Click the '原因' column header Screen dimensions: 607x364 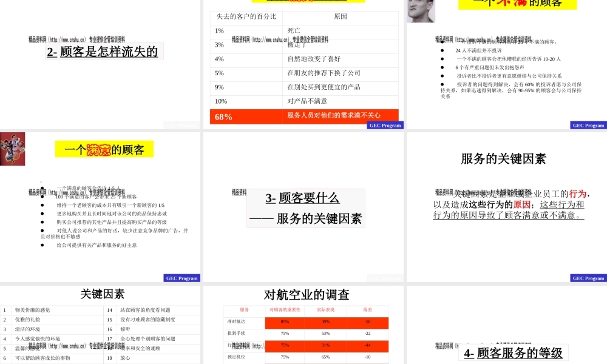(x=341, y=16)
